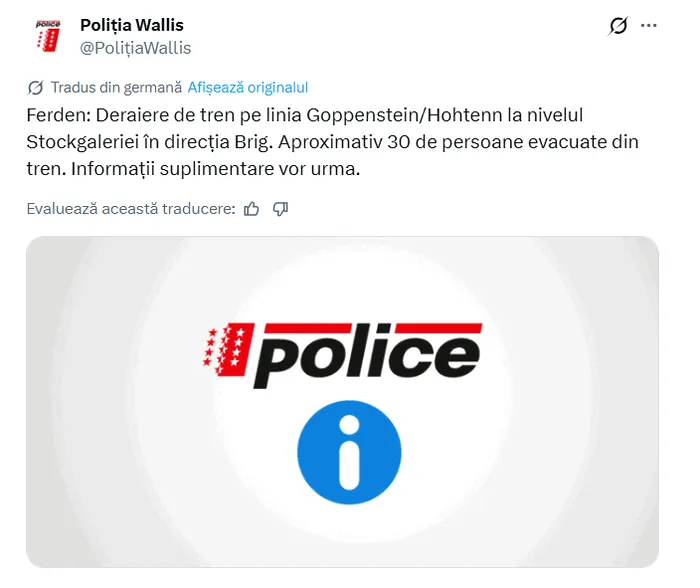Viewport: 700px width, 588px height.
Task: Click the Poliția Wallis profile avatar
Action: coord(48,36)
